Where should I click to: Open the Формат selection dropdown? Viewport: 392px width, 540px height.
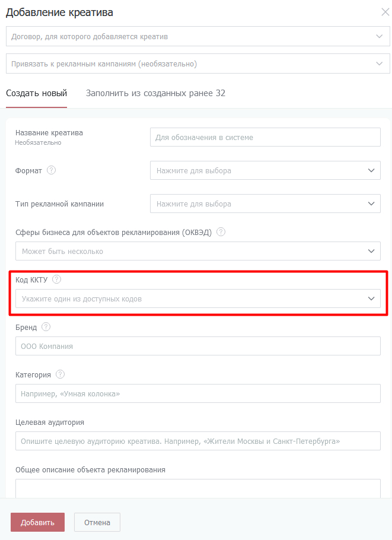click(x=265, y=170)
